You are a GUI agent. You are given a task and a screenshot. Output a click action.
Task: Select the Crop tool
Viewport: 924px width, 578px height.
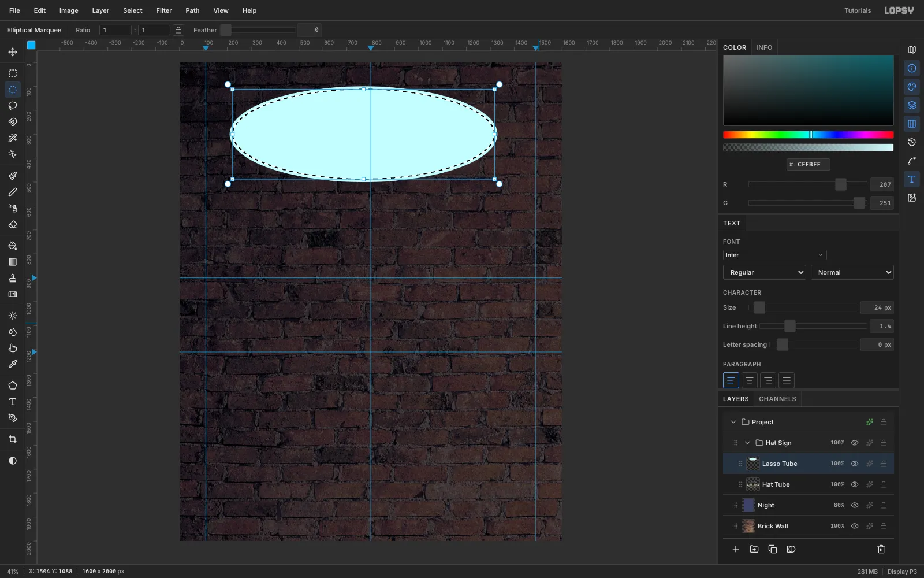coord(13,439)
